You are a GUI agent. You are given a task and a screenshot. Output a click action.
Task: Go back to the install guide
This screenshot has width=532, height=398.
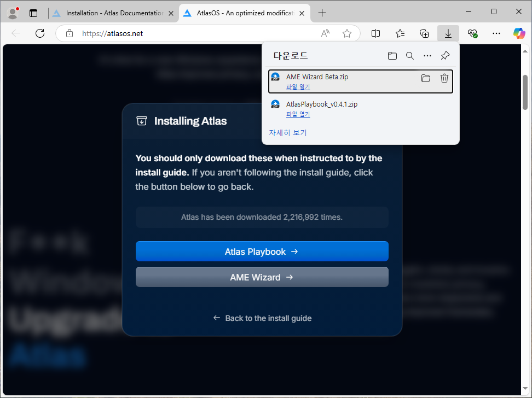pyautogui.click(x=262, y=318)
